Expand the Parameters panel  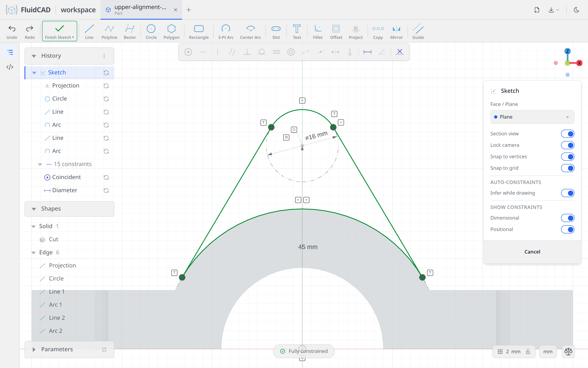34,350
